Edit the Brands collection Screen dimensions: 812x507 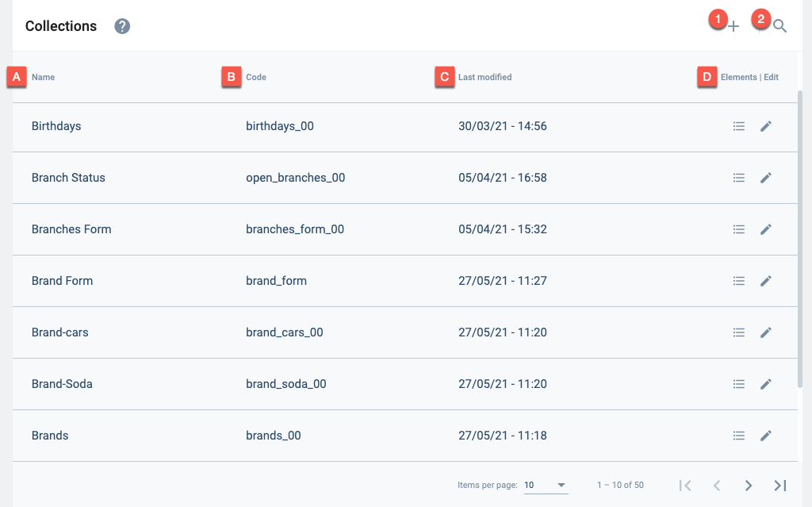(x=766, y=436)
